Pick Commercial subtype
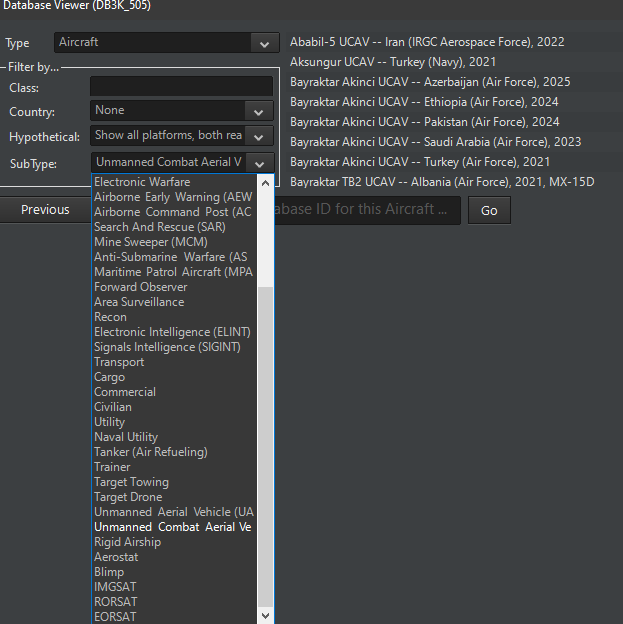623x624 pixels. point(174,392)
